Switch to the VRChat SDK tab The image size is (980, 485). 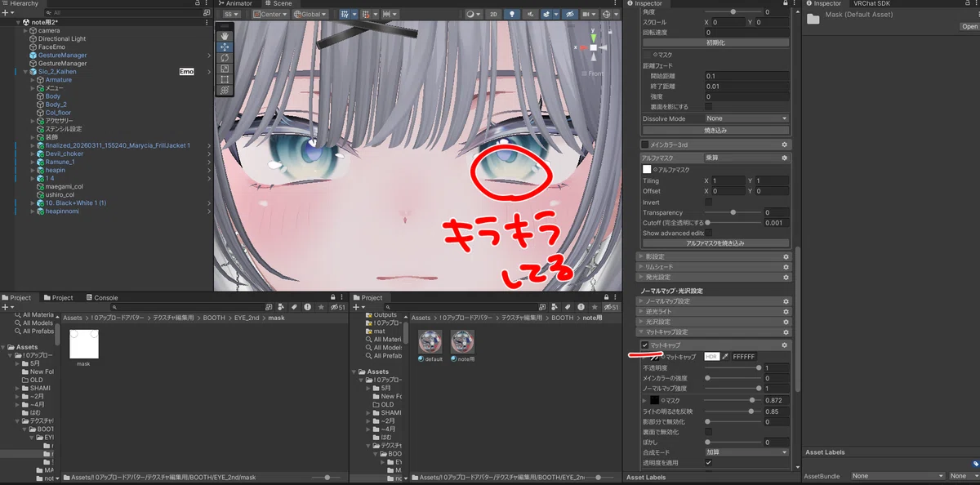click(x=871, y=3)
